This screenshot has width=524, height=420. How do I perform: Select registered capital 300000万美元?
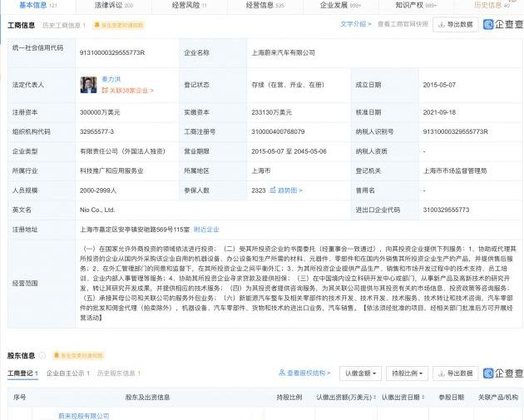[x=100, y=112]
